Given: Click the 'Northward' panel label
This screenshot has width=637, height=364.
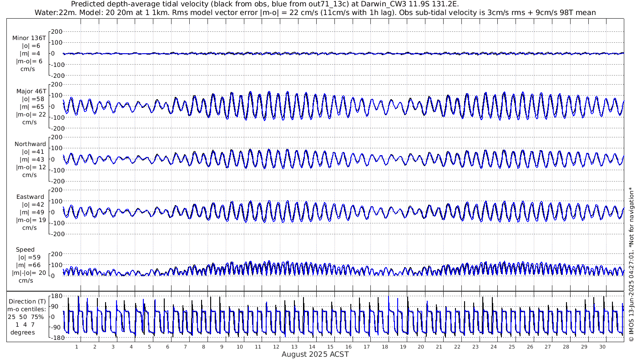Looking at the screenshot, I should pyautogui.click(x=30, y=144).
